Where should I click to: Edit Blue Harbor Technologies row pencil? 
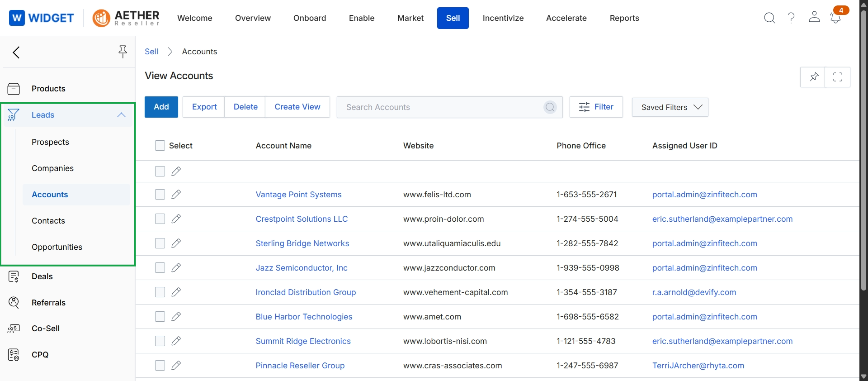(176, 317)
